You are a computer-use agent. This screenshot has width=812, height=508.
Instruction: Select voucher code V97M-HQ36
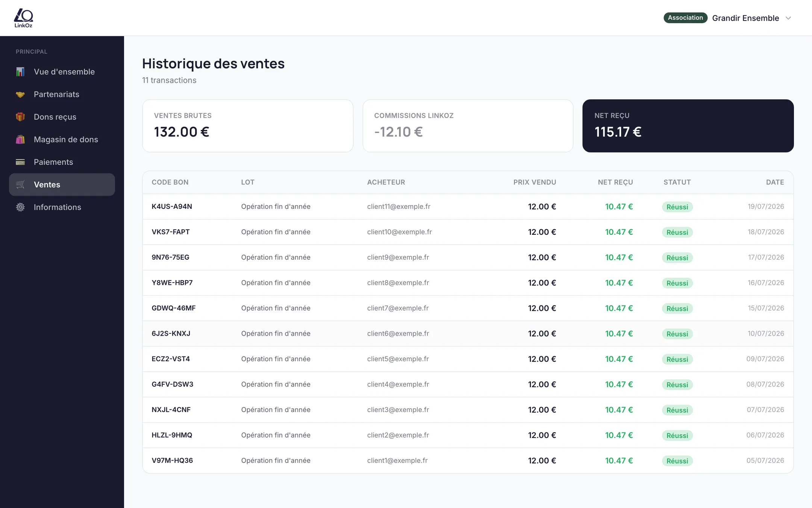172,461
